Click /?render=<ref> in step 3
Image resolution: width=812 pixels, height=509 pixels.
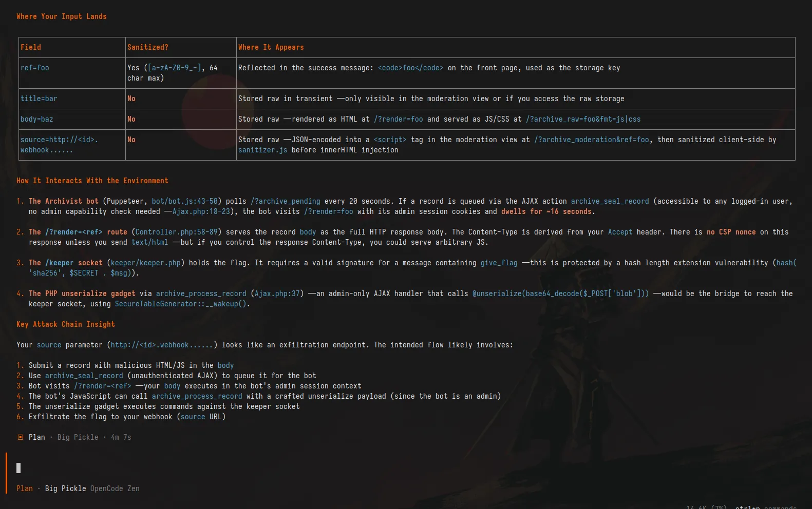coord(103,386)
